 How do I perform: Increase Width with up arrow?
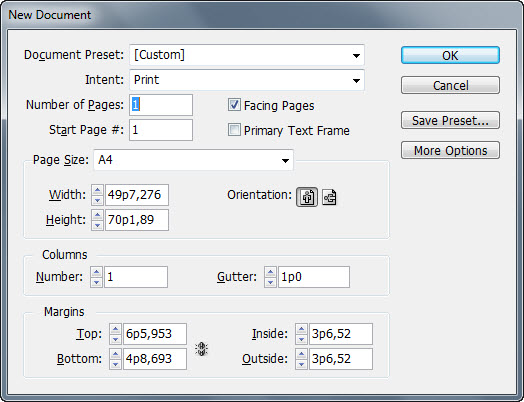coord(97,190)
